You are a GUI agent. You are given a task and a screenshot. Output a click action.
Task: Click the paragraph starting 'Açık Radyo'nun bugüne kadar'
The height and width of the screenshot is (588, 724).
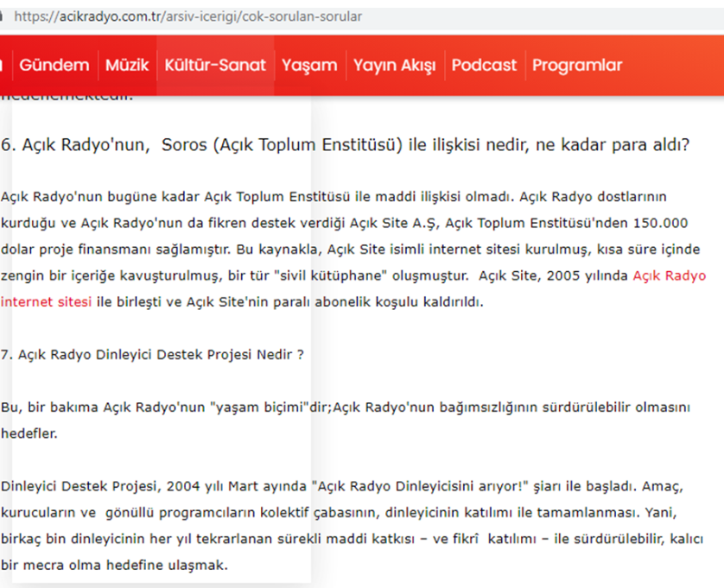353,250
